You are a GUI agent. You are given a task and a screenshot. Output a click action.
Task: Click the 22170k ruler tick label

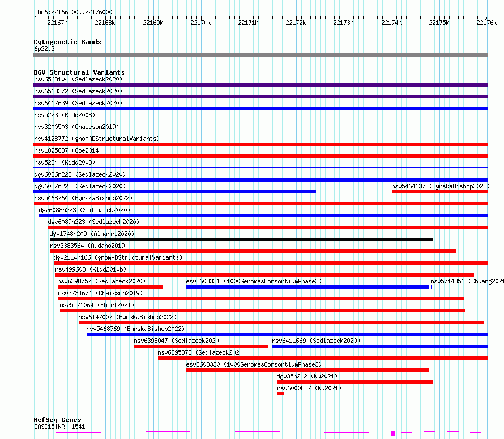point(200,23)
